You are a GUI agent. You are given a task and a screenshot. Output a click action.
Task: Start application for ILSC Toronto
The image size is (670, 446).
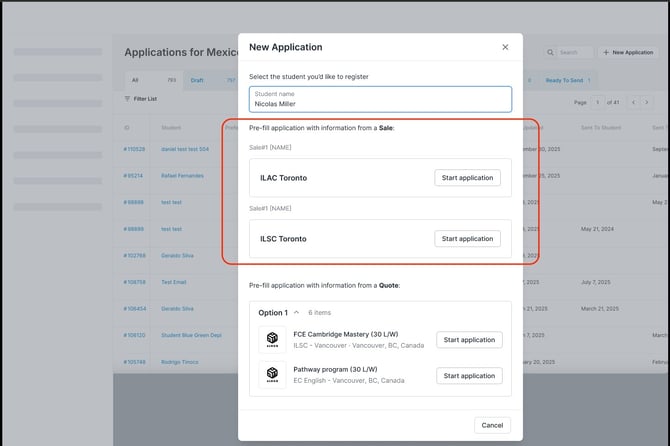click(467, 239)
